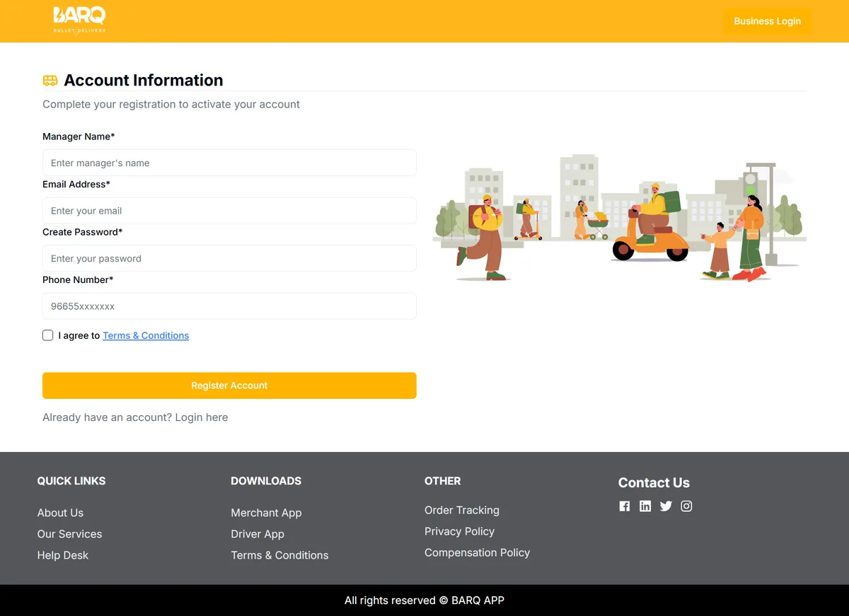Image resolution: width=849 pixels, height=616 pixels.
Task: Click the Email Address* field label
Action: click(76, 184)
